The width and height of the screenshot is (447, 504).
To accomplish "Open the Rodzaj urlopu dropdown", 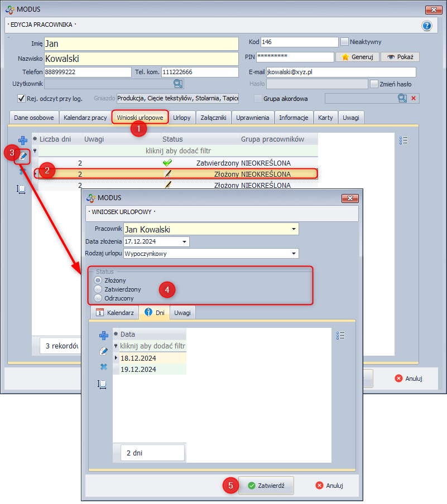I will coord(294,254).
